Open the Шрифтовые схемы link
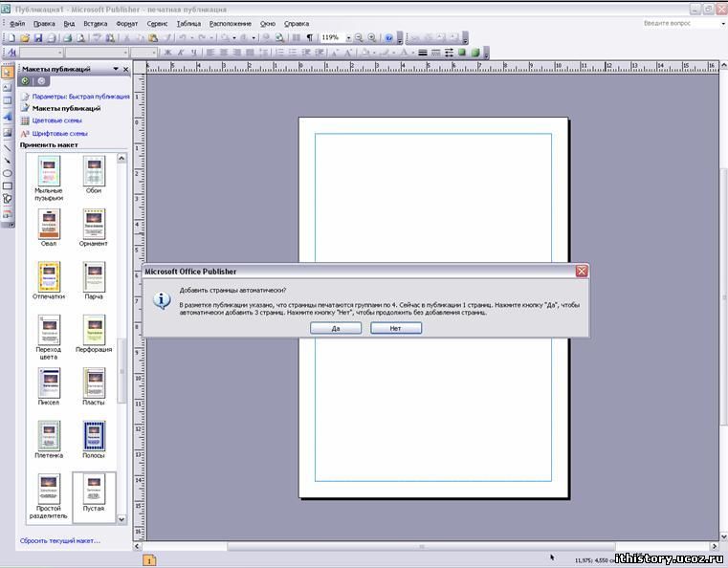728x568 pixels. pos(59,134)
